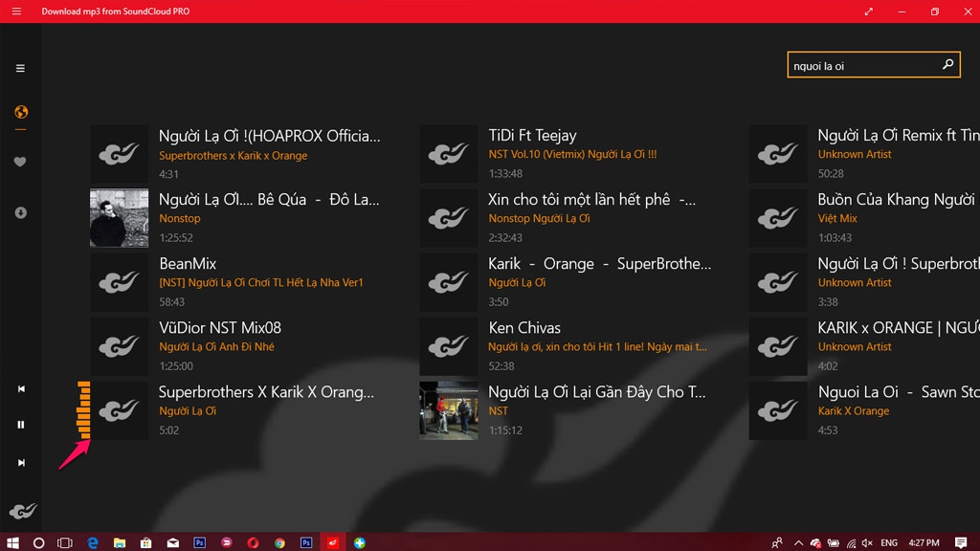Screen dimensions: 980x551
Task: Toggle full-screen expand arrows in title bar
Action: click(x=869, y=11)
